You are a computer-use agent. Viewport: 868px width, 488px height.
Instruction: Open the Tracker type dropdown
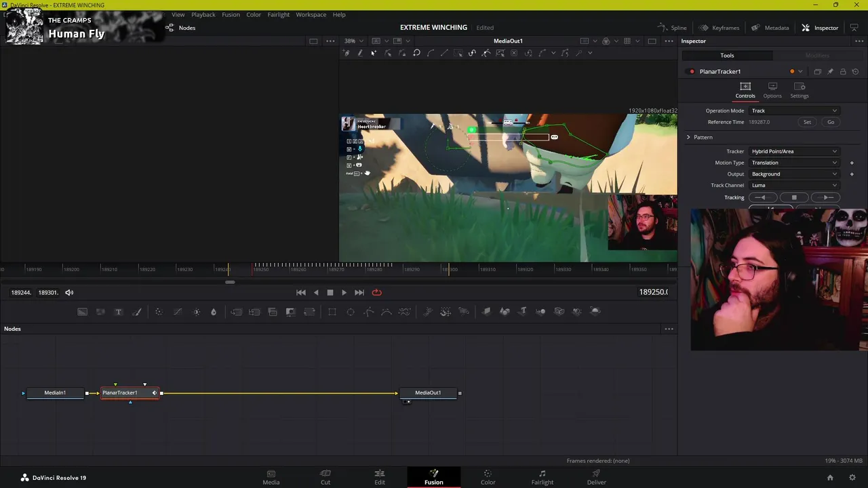point(794,151)
